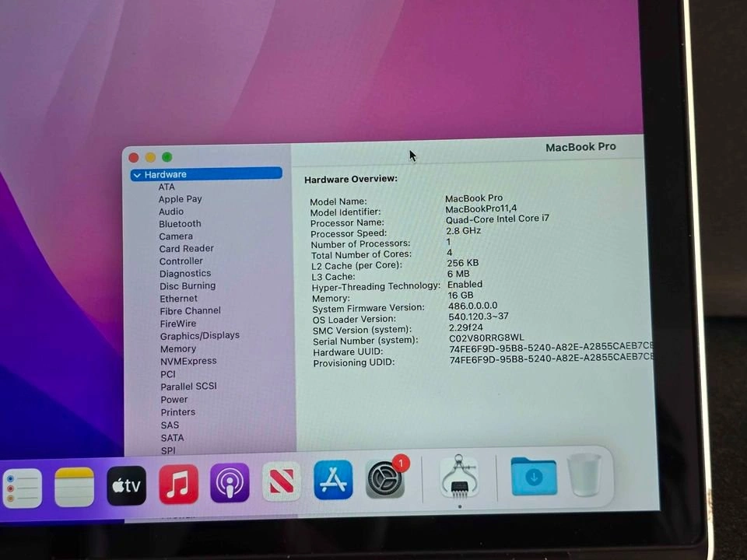The image size is (747, 560).
Task: Select the Memory item in the sidebar
Action: click(178, 349)
